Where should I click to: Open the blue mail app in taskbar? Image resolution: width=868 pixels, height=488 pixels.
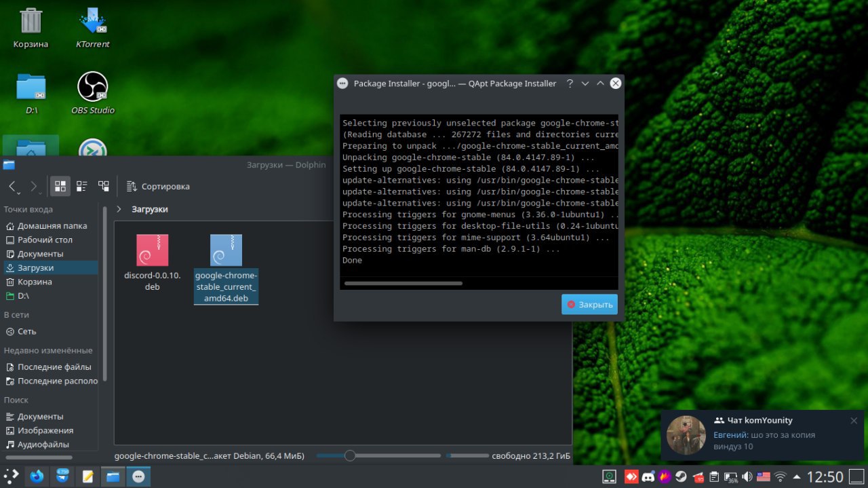[62, 476]
